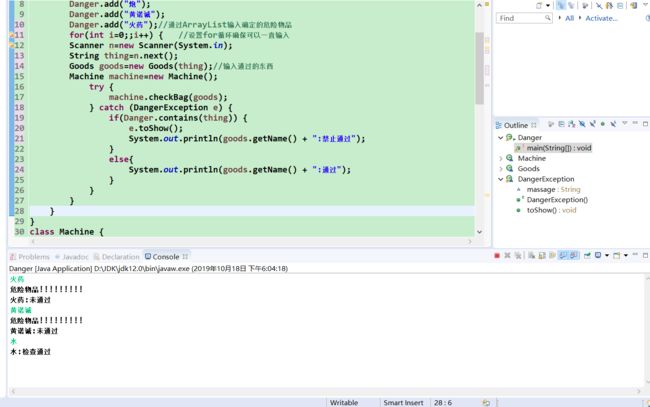Click the Collapse All icon in the task list toolbar
650x407 pixels.
[x=620, y=6]
